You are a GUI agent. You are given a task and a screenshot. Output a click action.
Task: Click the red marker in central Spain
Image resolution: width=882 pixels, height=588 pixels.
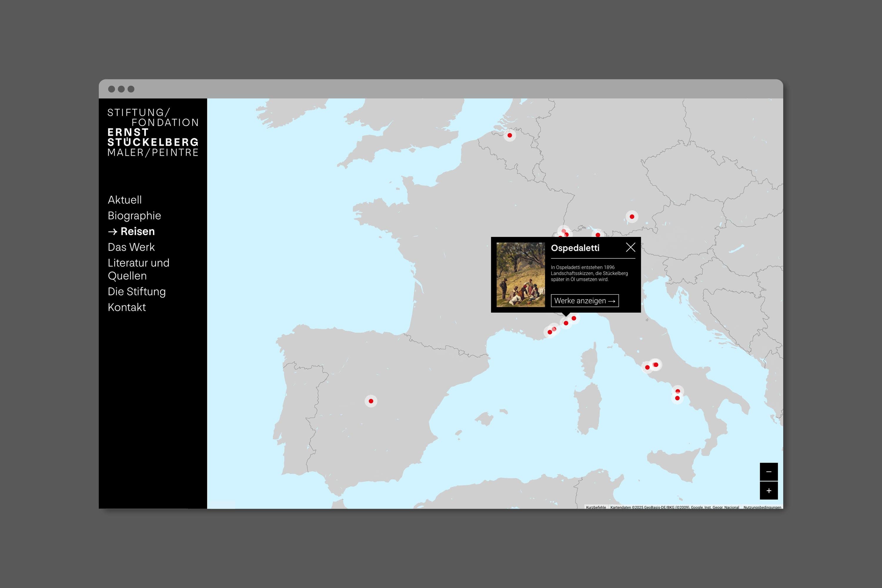click(x=371, y=401)
